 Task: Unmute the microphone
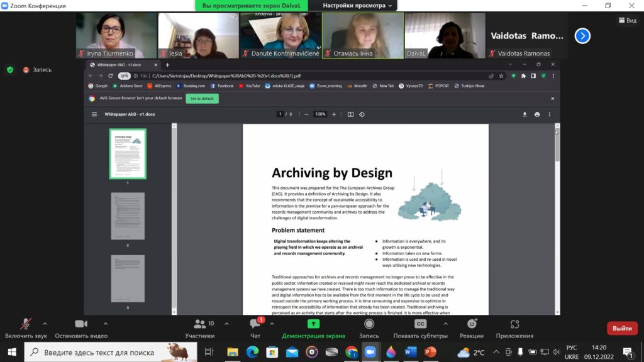pos(26,324)
